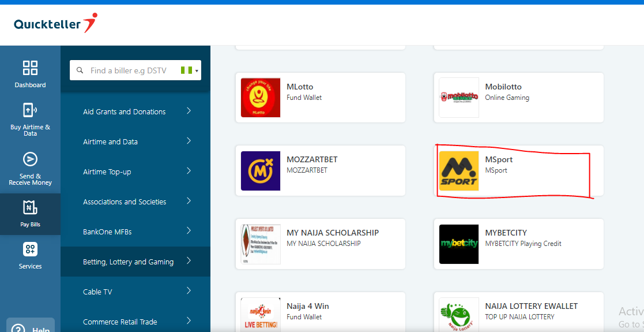
Task: Expand BankOne MFBs chevron
Action: tap(189, 231)
